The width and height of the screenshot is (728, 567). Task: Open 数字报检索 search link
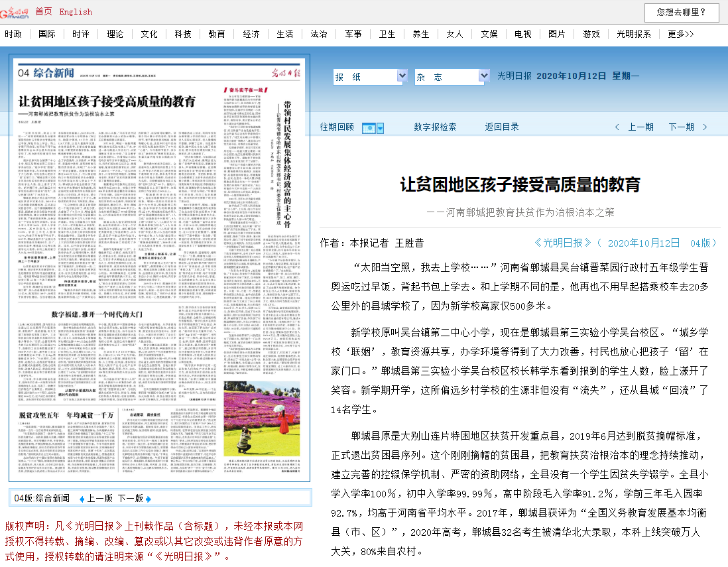pyautogui.click(x=435, y=127)
